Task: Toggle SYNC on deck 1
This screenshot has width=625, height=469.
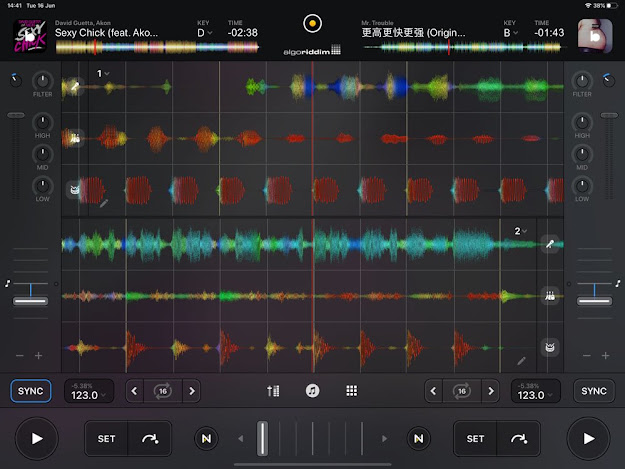Action: pyautogui.click(x=31, y=391)
